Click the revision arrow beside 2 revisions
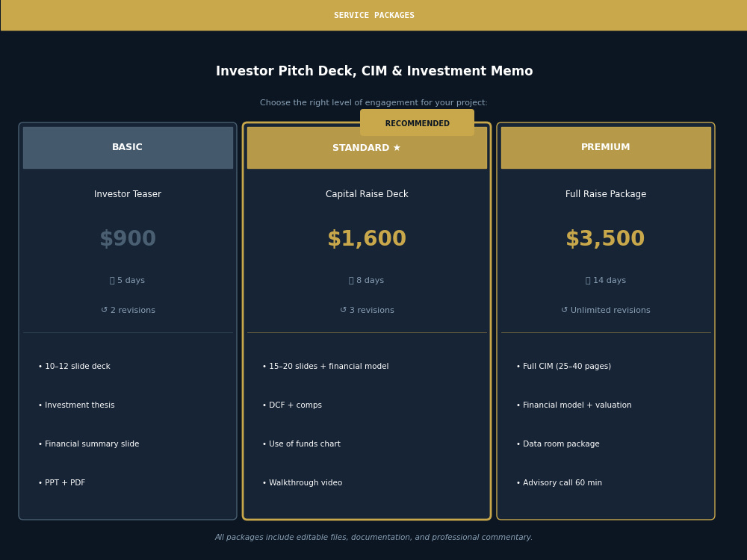 click(105, 310)
